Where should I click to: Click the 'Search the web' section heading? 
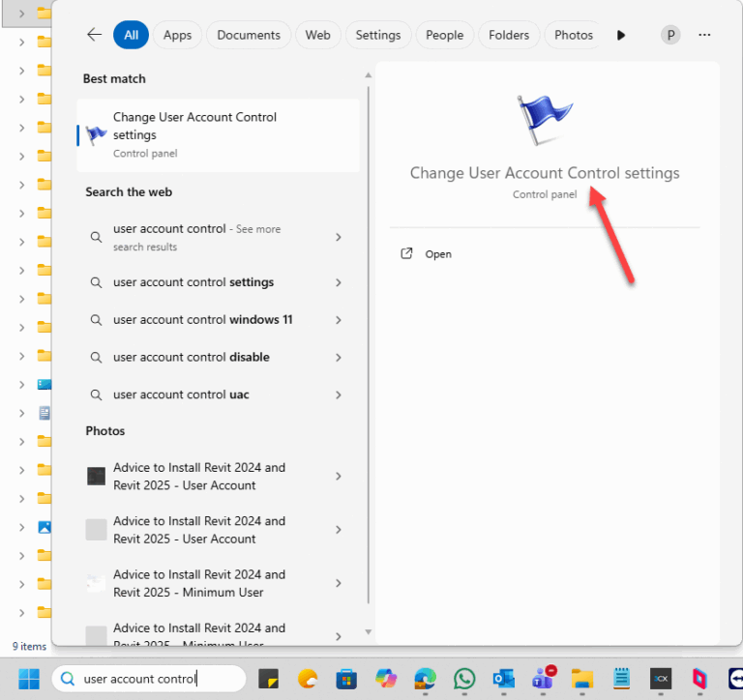point(129,191)
